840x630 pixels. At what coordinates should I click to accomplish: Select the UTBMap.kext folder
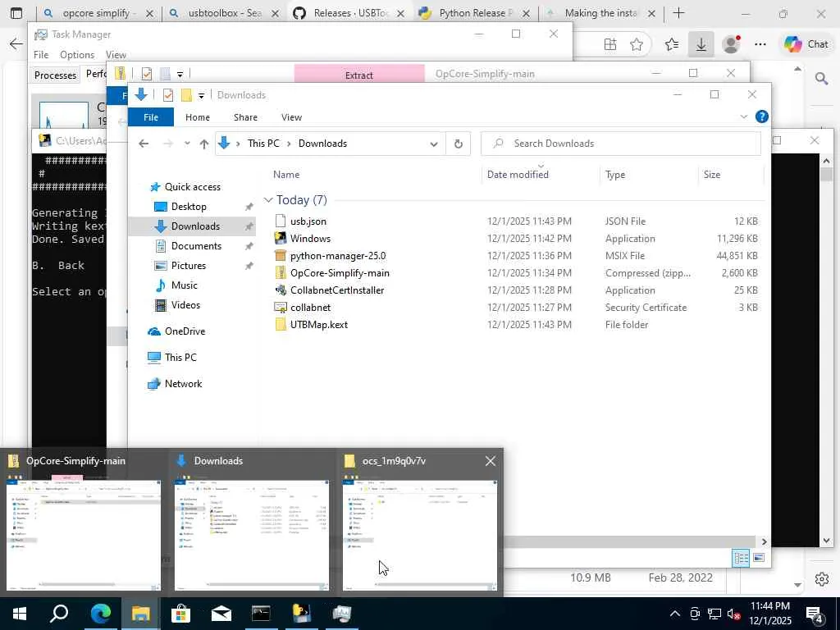tap(319, 324)
